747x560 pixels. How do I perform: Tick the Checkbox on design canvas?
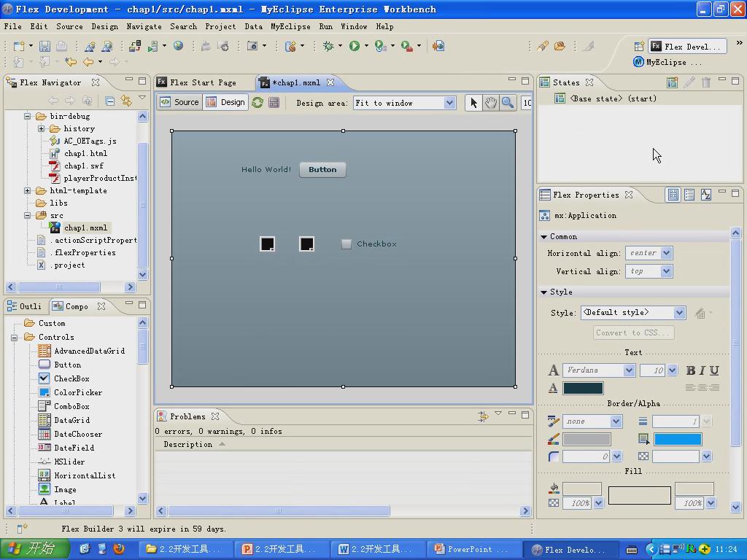pos(347,244)
